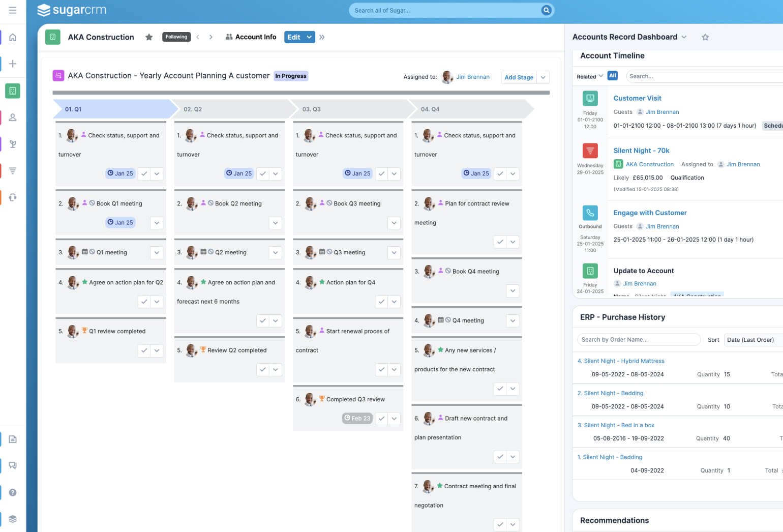This screenshot has height=532, width=783.
Task: Open Edit button dropdown arrow
Action: (309, 37)
